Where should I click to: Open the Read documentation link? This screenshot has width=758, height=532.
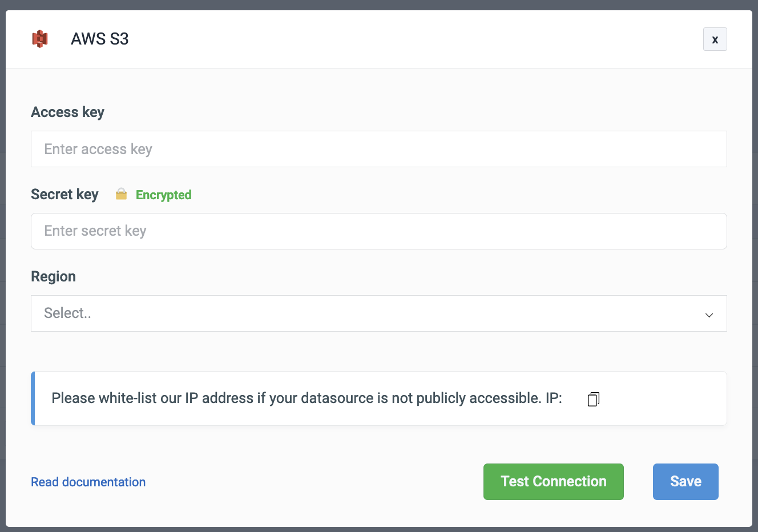tap(88, 482)
